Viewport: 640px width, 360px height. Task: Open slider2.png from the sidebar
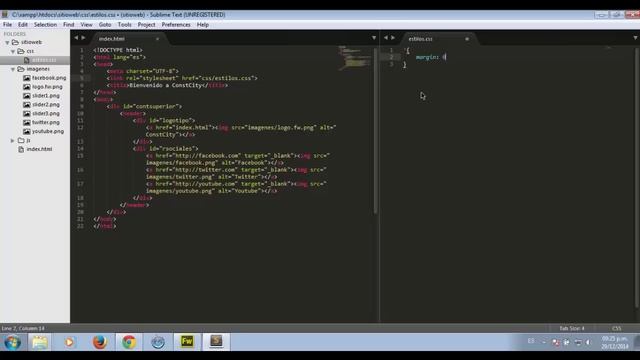click(46, 104)
